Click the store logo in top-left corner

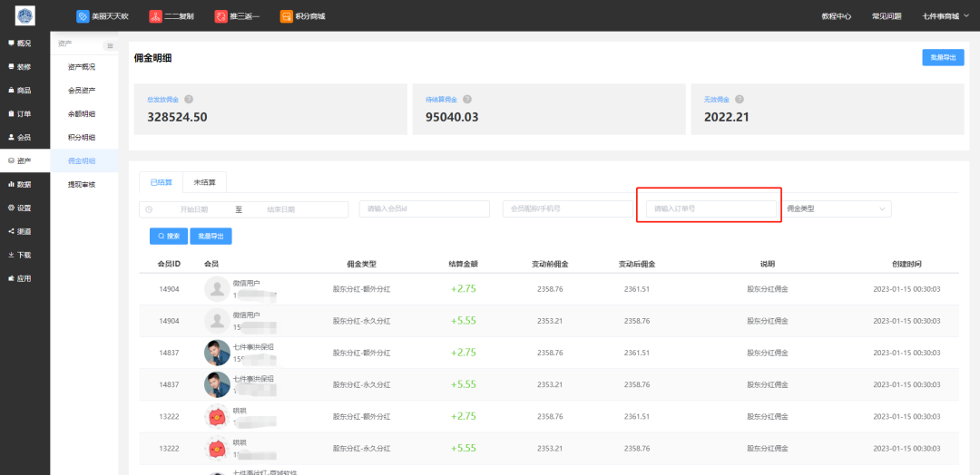24,15
